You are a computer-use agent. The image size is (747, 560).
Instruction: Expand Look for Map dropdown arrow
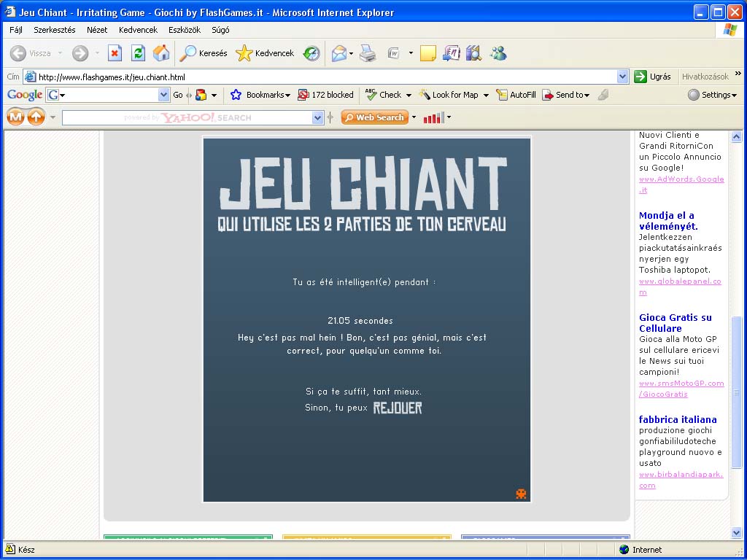485,96
